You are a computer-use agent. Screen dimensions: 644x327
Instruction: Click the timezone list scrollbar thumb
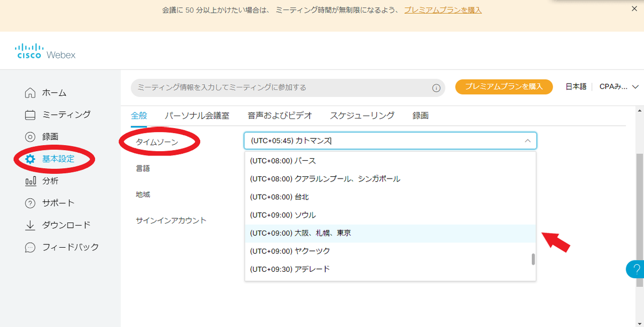tap(533, 259)
